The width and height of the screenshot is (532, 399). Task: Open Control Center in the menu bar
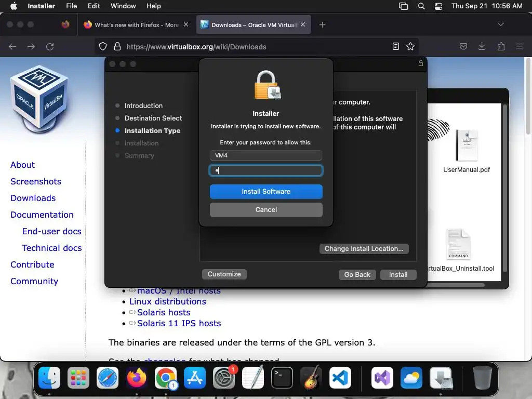[x=438, y=6]
